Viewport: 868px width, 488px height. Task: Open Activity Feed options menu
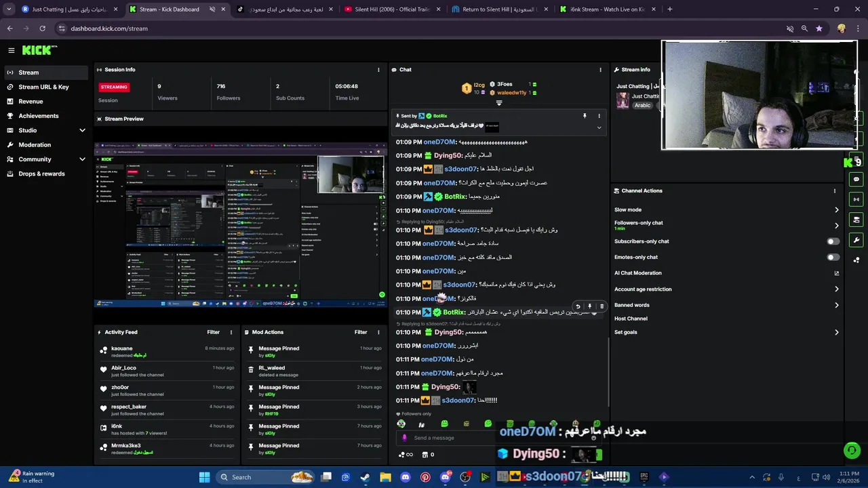pos(231,332)
